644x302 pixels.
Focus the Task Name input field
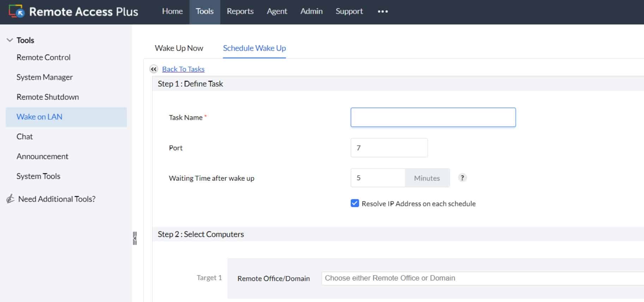(x=433, y=117)
